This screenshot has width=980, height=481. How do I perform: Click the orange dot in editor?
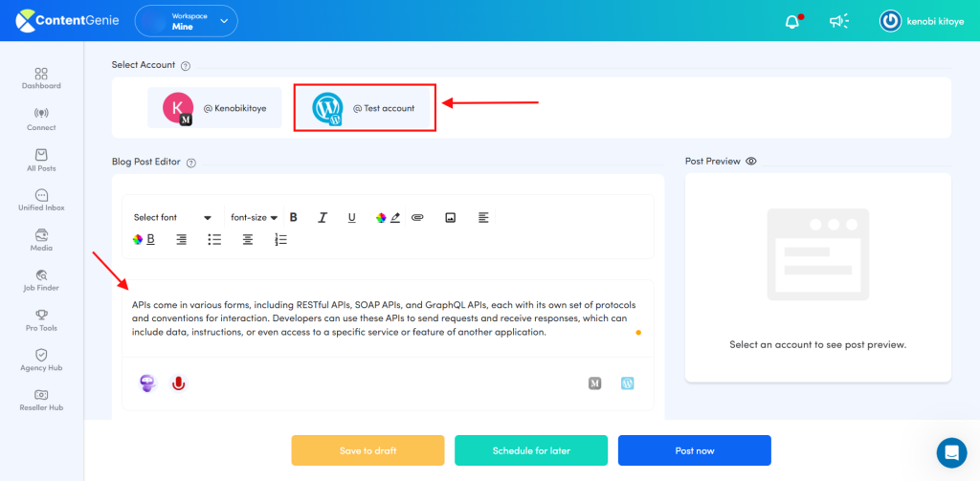(638, 333)
